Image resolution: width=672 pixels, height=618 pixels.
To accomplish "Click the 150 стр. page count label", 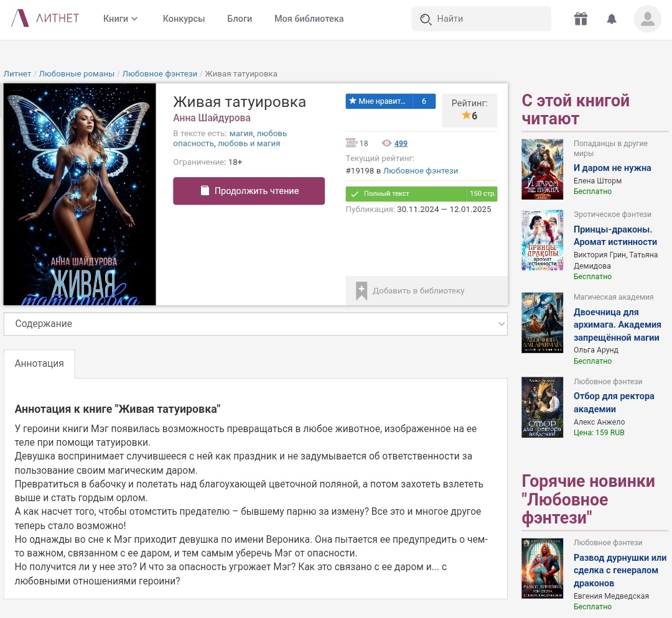I will (482, 194).
